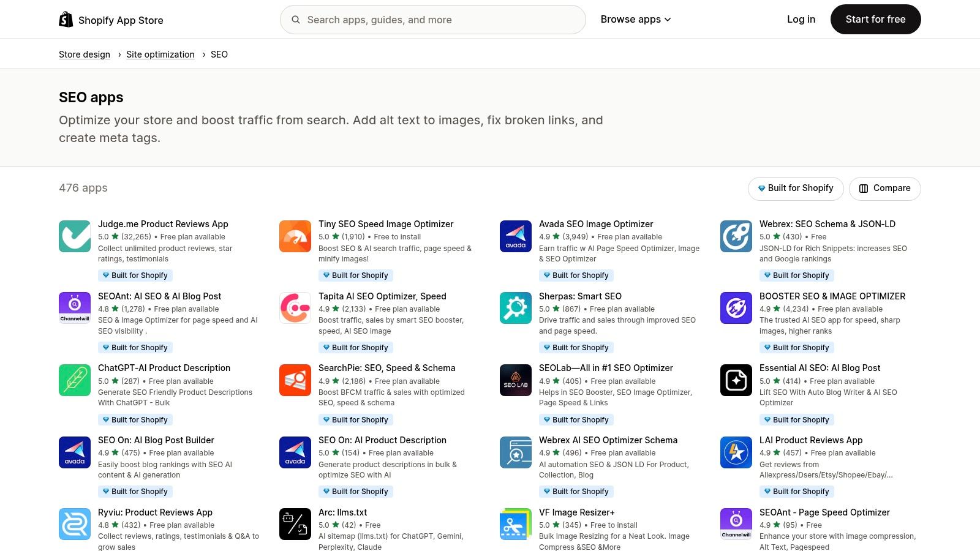Open the SearchPie: SEO, Speed & Schema title
Screen dimensions: 980x551
(x=387, y=368)
